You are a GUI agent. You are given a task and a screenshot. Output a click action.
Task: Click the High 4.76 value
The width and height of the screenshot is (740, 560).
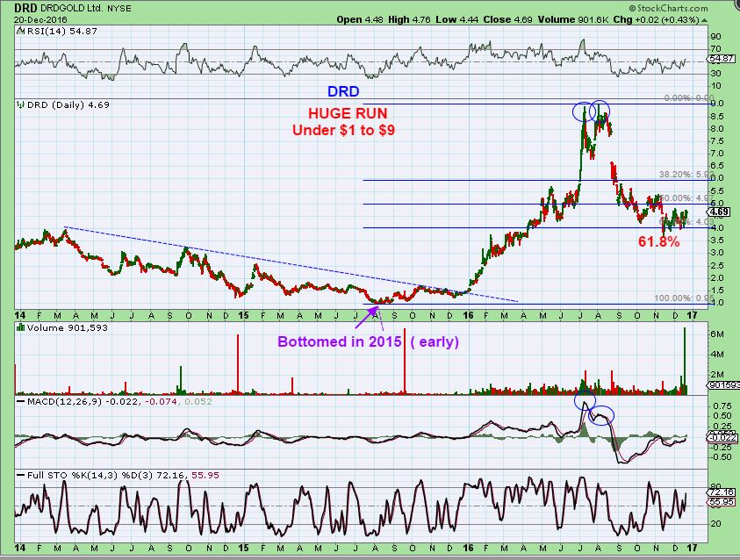pos(409,20)
